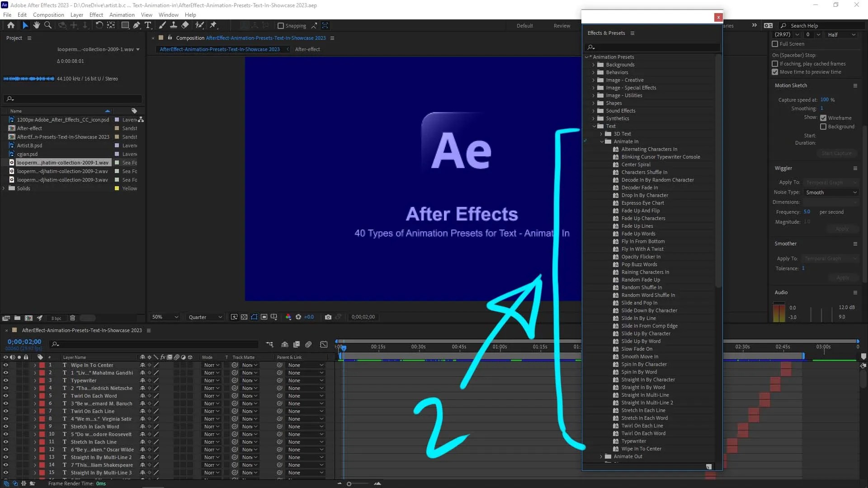Expand the Animate Out folder
Viewport: 868px width, 488px height.
tap(601, 456)
